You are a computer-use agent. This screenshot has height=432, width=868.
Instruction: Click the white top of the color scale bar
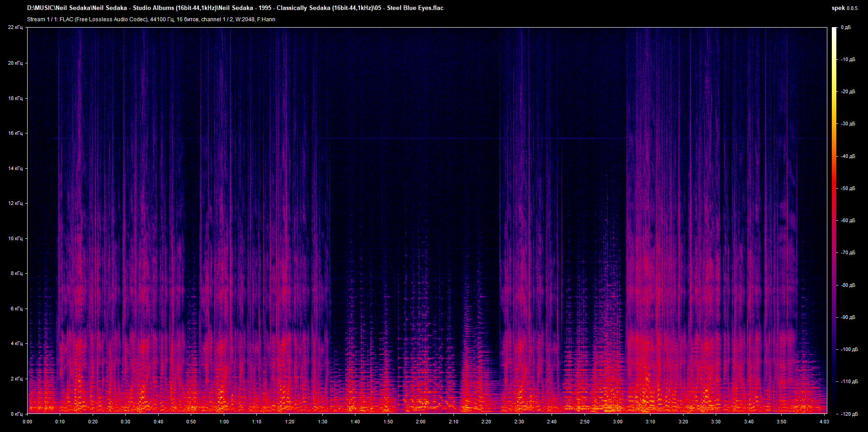pos(834,31)
